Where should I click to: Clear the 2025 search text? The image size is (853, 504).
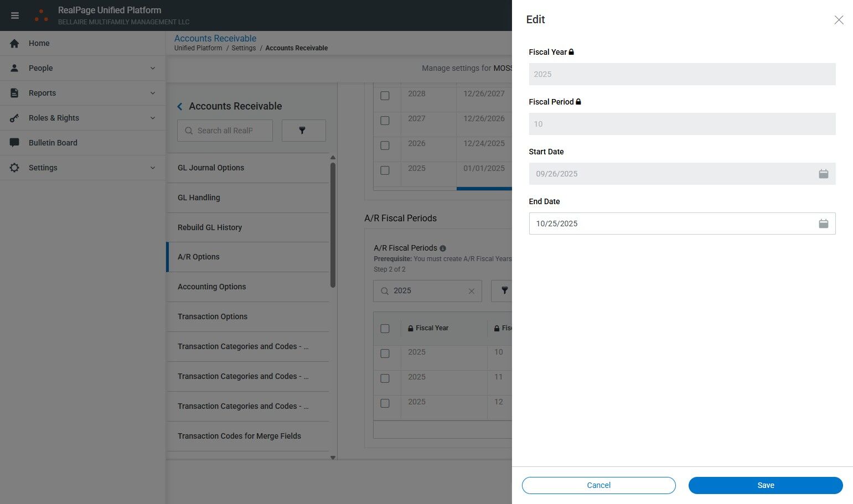[472, 291]
